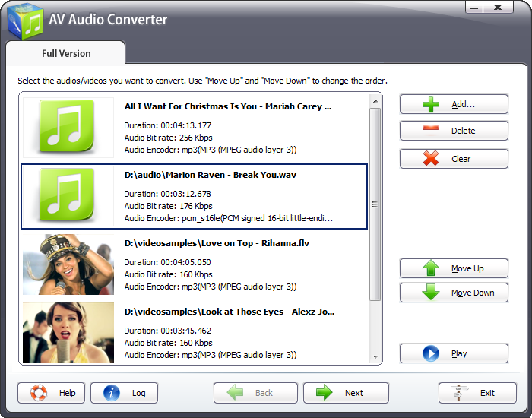Screen dimensions: 532x418
Task: Click the Add... button label
Action: [x=463, y=104]
